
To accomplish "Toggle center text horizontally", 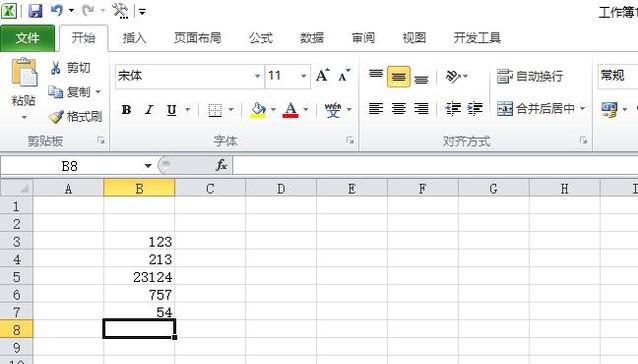I will coord(398,109).
